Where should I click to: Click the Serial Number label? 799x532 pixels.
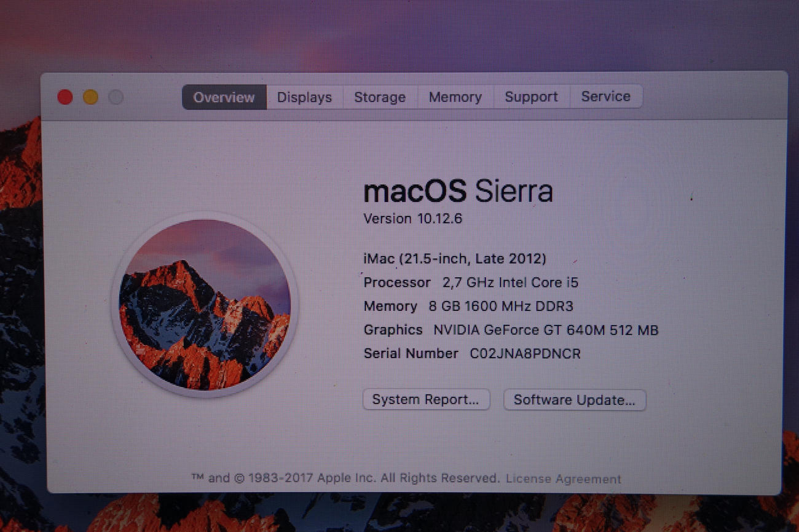pos(411,353)
